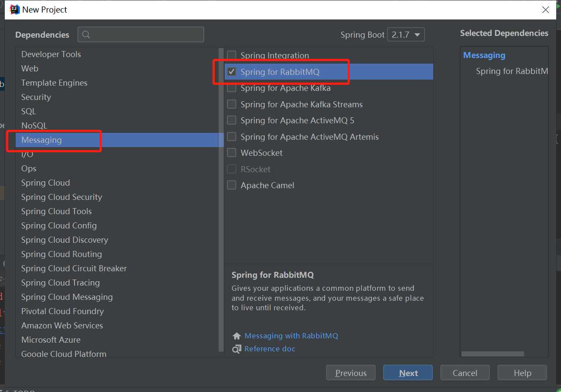561x392 pixels.
Task: Click the IntelliJ IDEA logo icon in title bar
Action: [15, 10]
